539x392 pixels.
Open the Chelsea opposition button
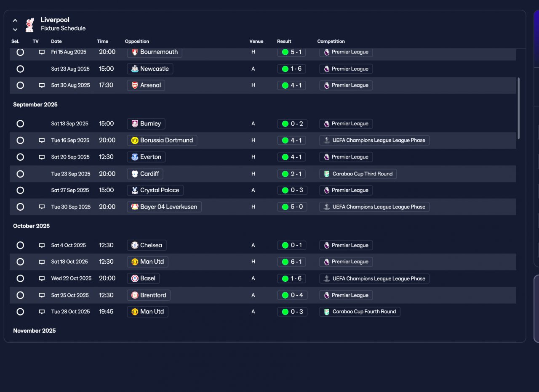147,245
